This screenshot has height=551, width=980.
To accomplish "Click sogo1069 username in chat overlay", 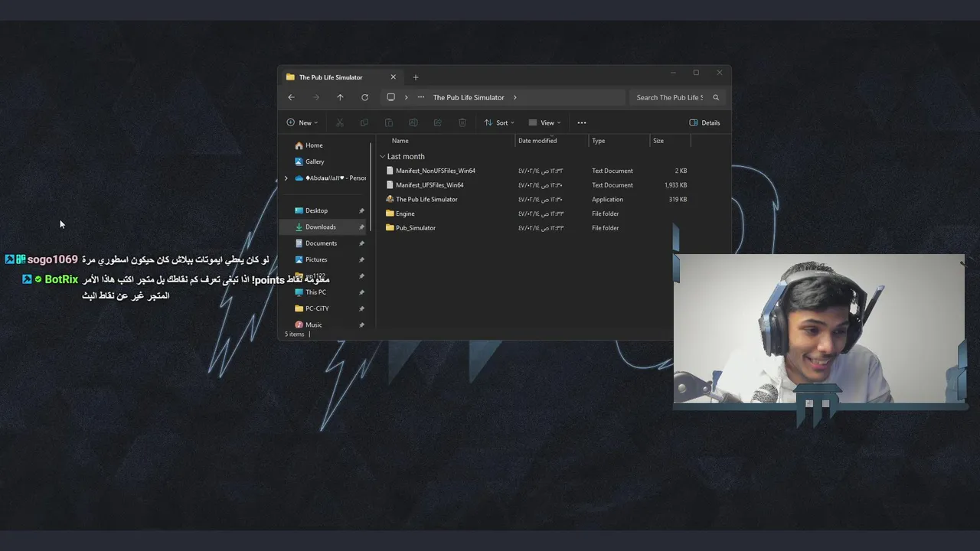I will coord(53,259).
